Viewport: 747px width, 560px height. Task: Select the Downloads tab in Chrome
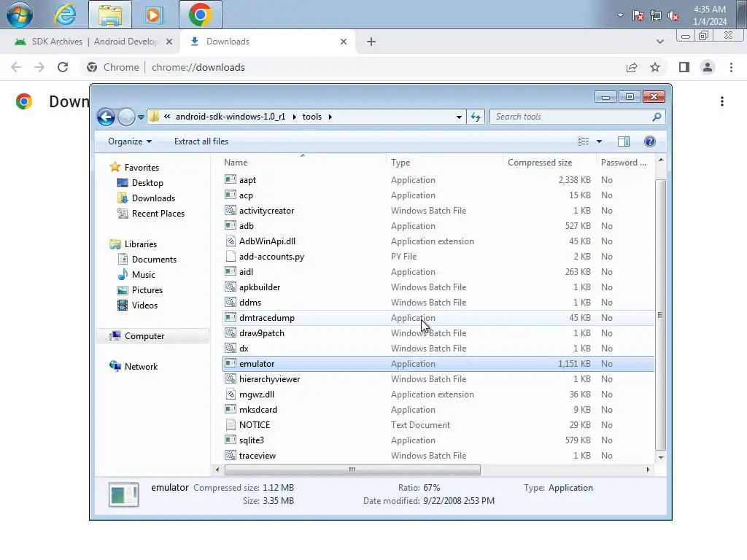[x=267, y=42]
